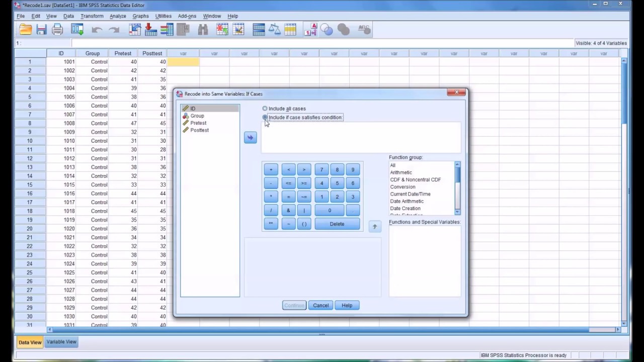The height and width of the screenshot is (362, 644).
Task: Select "Current Date/Time" function group
Action: point(410,194)
